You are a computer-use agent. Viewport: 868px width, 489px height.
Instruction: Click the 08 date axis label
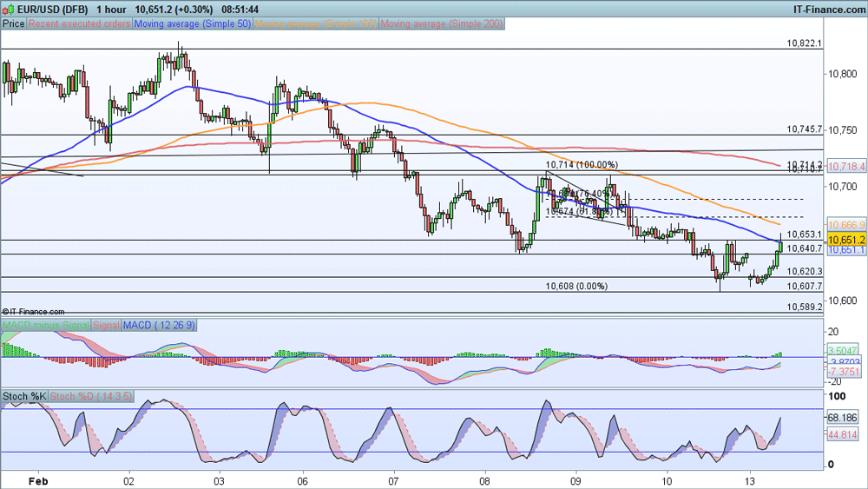(x=485, y=480)
